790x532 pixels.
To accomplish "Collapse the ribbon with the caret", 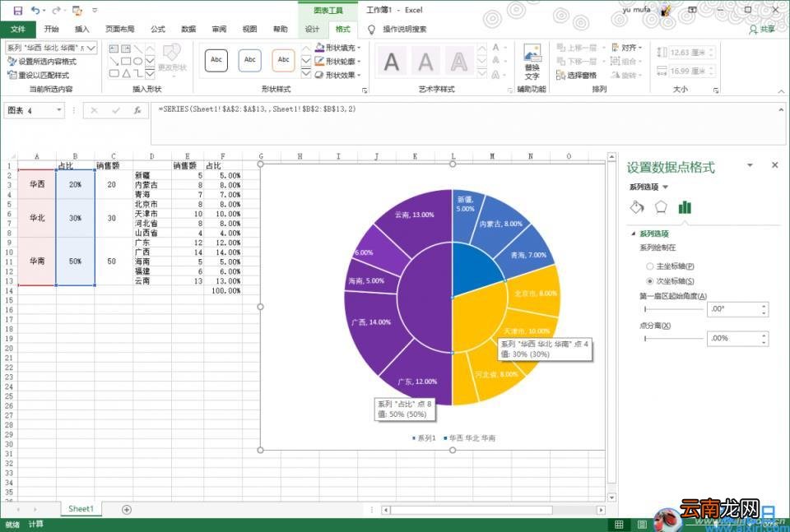I will (x=781, y=91).
